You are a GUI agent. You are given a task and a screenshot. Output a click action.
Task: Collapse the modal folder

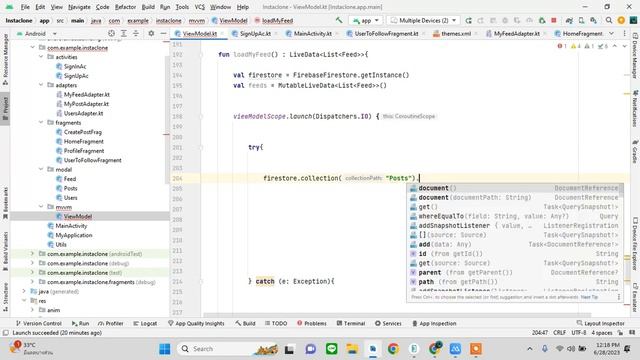(x=41, y=169)
